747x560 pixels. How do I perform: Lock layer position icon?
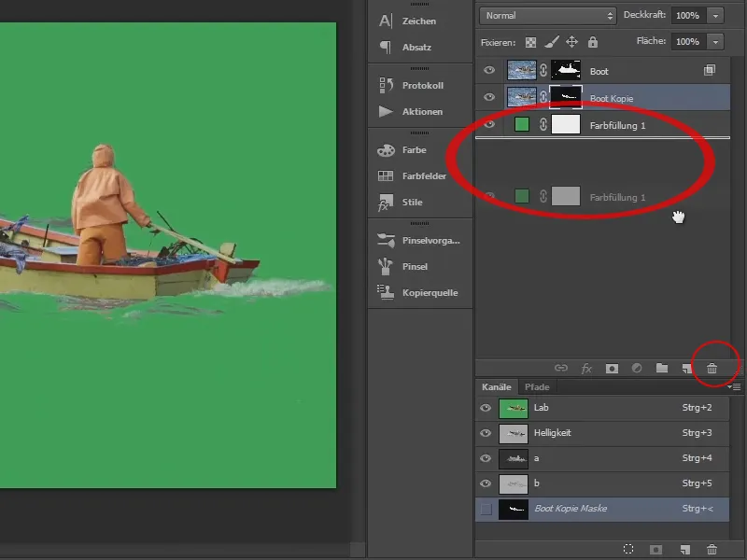pyautogui.click(x=571, y=42)
